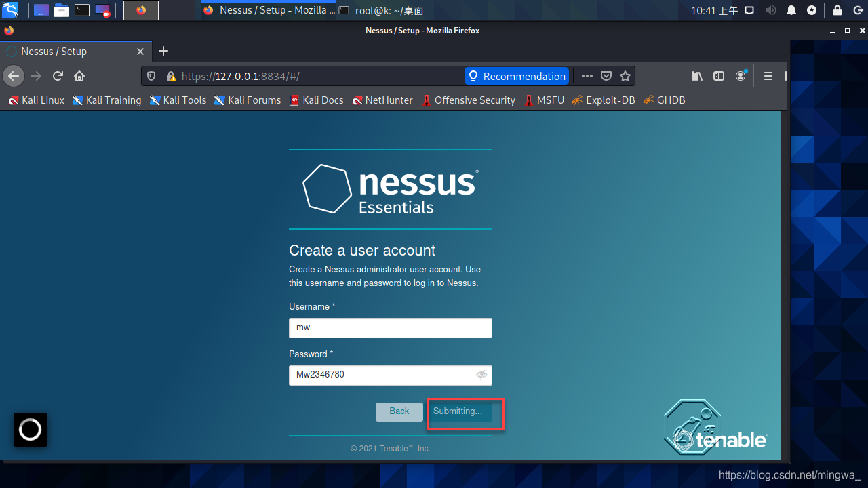The width and height of the screenshot is (868, 488).
Task: Bookmark this page with the star
Action: point(626,76)
